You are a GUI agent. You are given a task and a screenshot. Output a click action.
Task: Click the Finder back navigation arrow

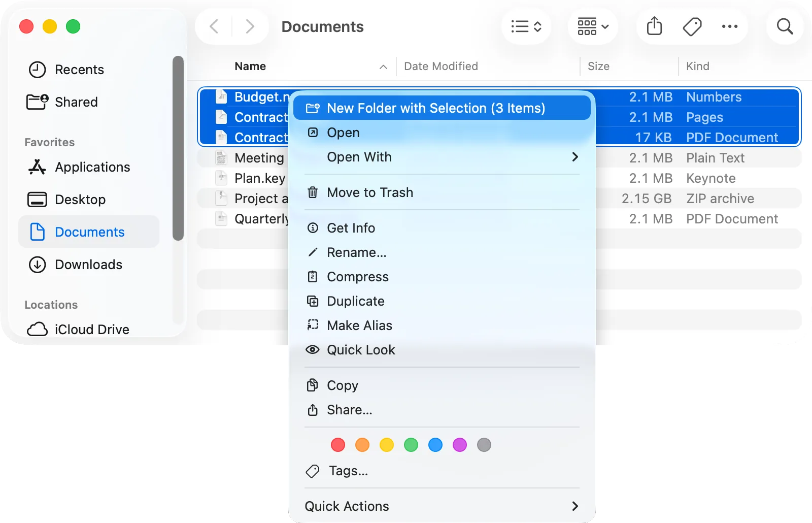click(214, 26)
